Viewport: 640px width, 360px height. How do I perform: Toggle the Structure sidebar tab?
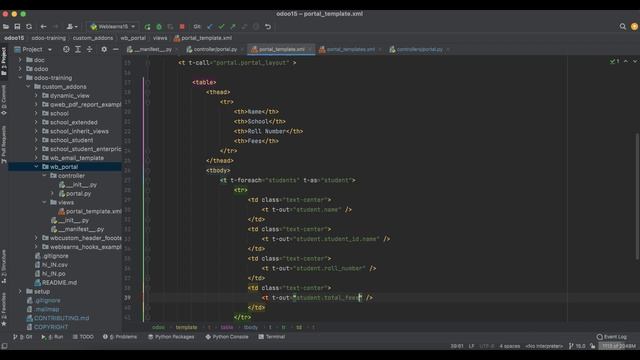tap(4, 267)
